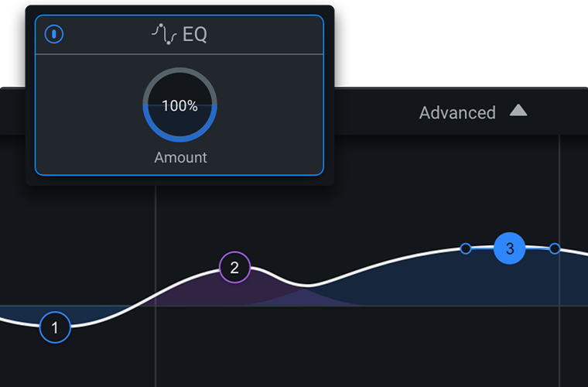
Task: Click empty header bar left of Advanced
Action: tap(375, 111)
